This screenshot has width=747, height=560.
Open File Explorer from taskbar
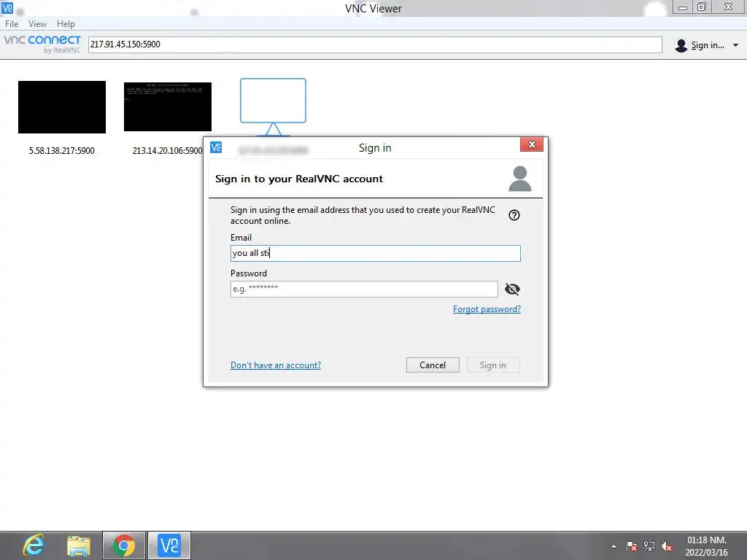coord(79,545)
